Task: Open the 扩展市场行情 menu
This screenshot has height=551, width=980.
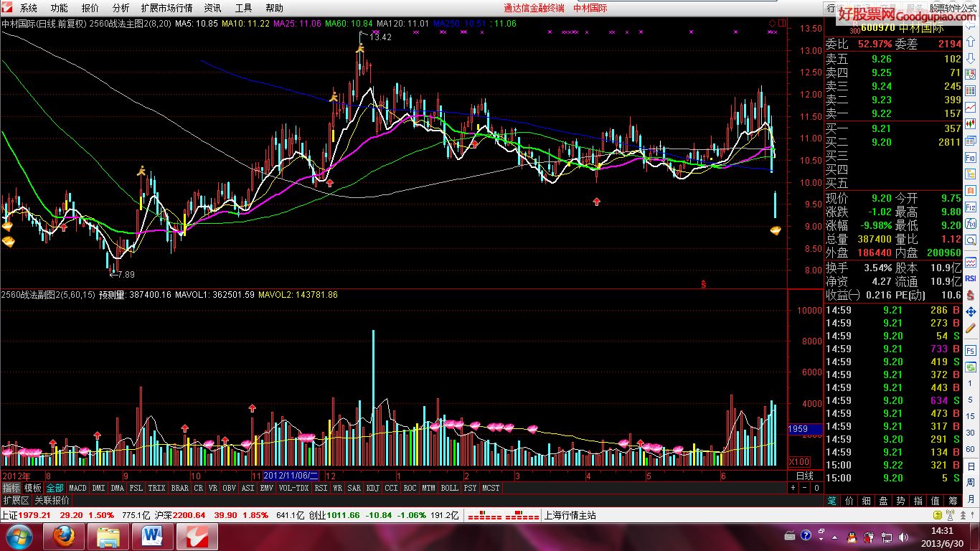Action: [166, 8]
